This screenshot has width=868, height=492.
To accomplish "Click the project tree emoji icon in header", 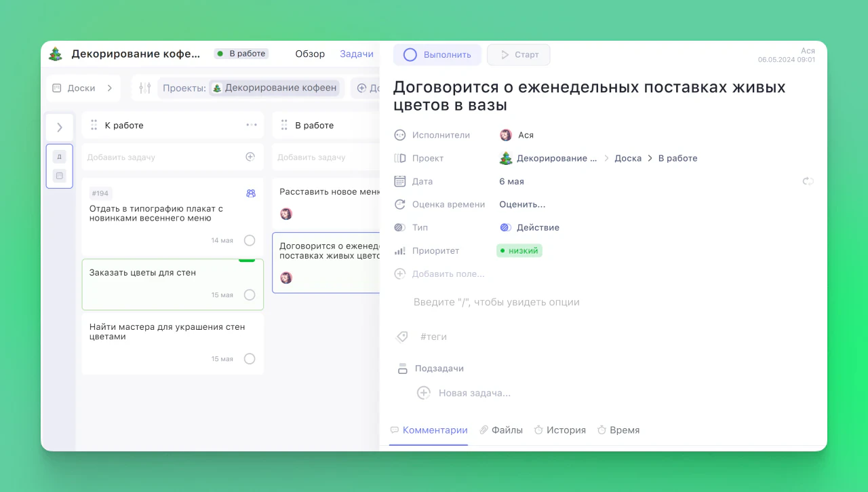I will (x=56, y=54).
